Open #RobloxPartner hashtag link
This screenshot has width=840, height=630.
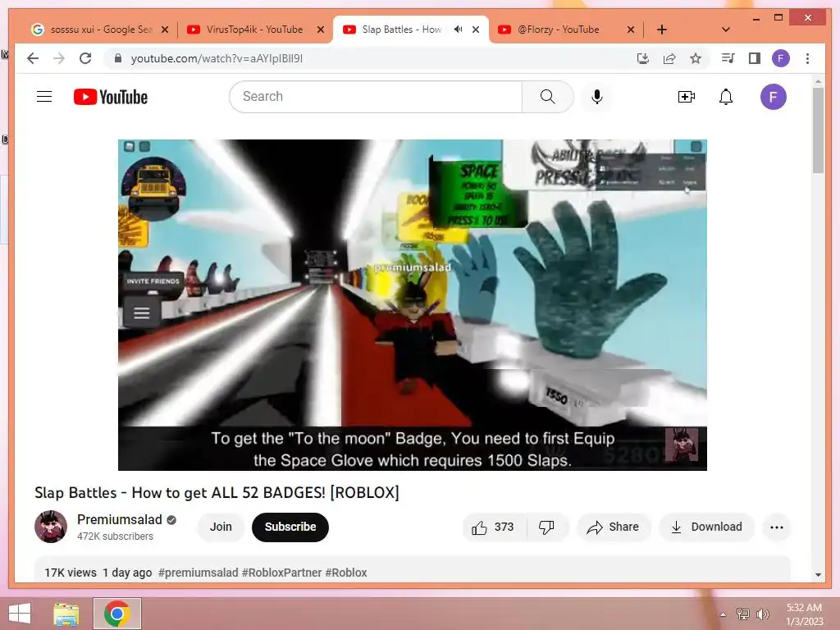tap(282, 573)
